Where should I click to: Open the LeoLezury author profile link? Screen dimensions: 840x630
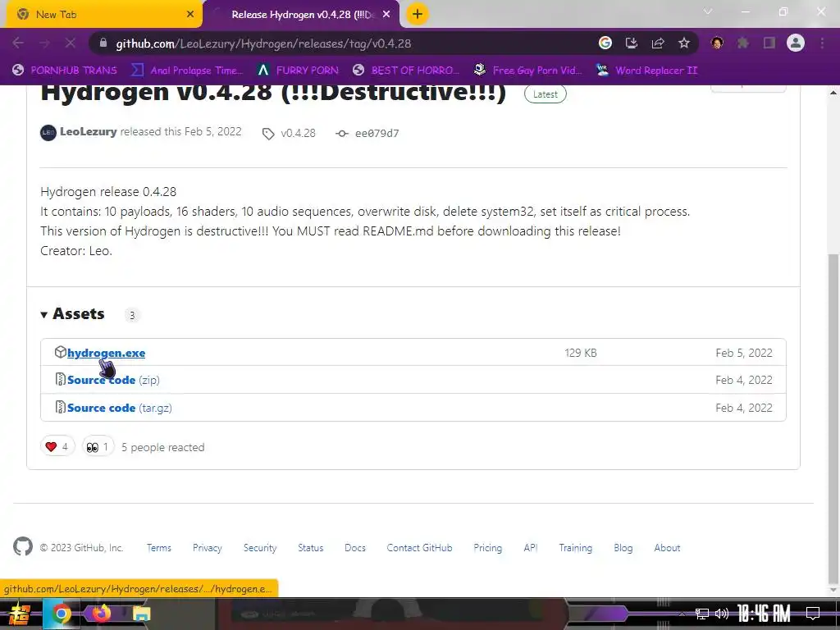pos(89,132)
